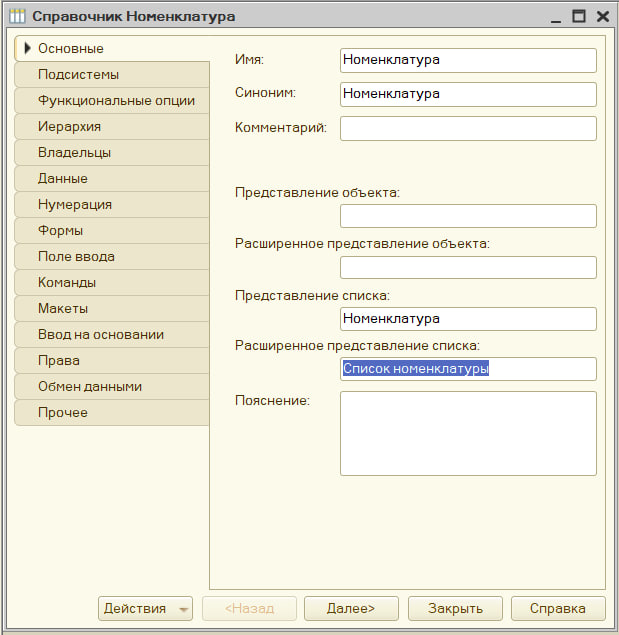Click the Синоним input field
Viewport: 619px width, 635px height.
pyautogui.click(x=468, y=94)
